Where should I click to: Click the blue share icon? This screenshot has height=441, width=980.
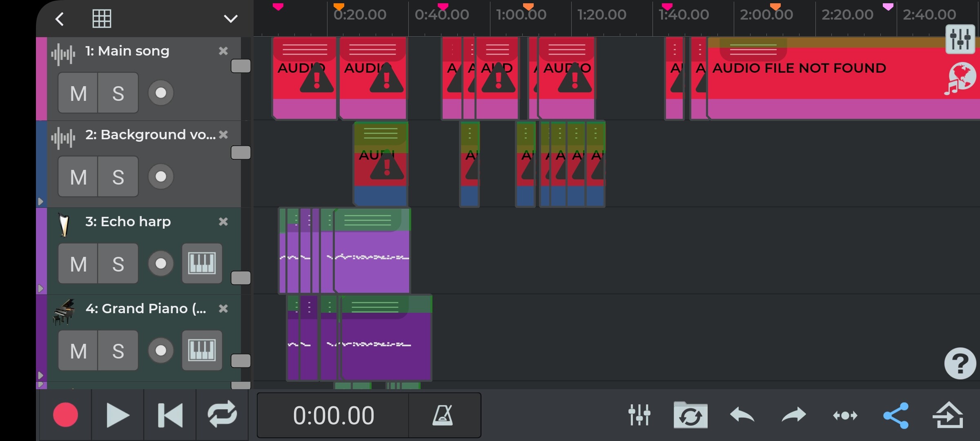click(x=896, y=415)
